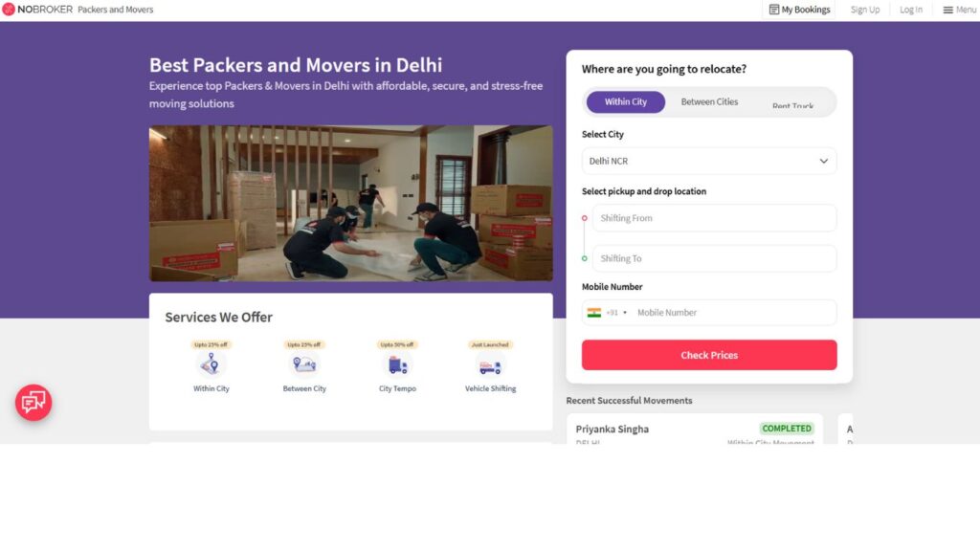980x551 pixels.
Task: Open the Sign Up link
Action: [x=864, y=10]
